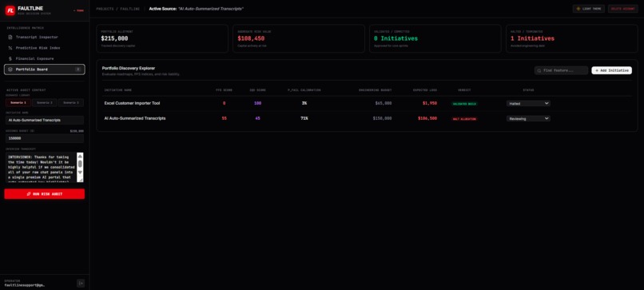Click the Halt Allocation verdict badge
Image resolution: width=644 pixels, height=290 pixels.
tap(464, 119)
